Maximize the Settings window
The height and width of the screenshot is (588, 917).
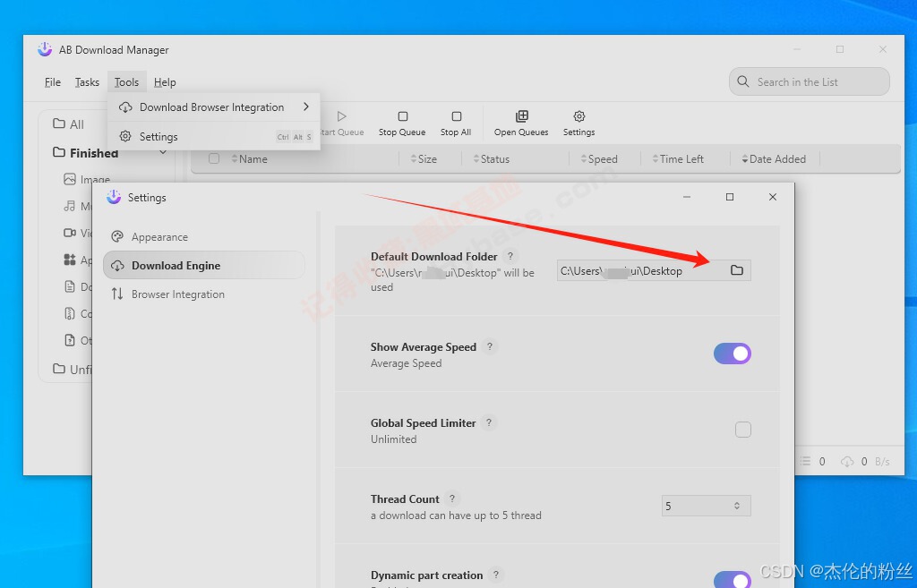(730, 197)
